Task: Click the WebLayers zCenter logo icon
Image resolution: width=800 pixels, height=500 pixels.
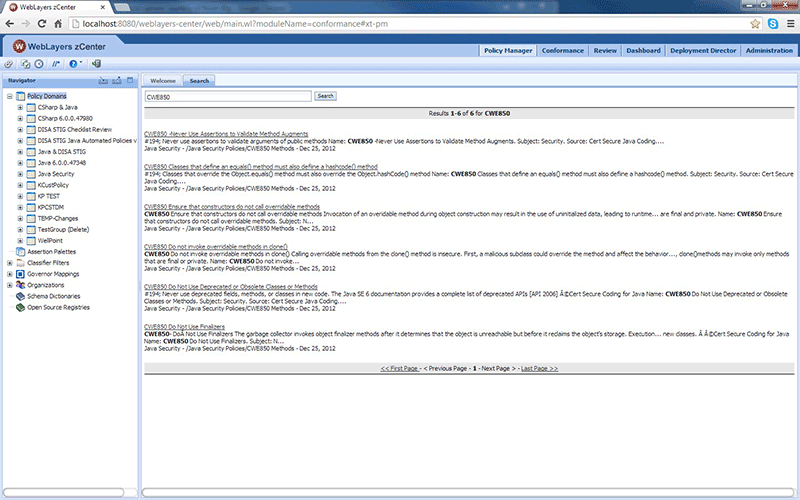Action: click(x=19, y=46)
